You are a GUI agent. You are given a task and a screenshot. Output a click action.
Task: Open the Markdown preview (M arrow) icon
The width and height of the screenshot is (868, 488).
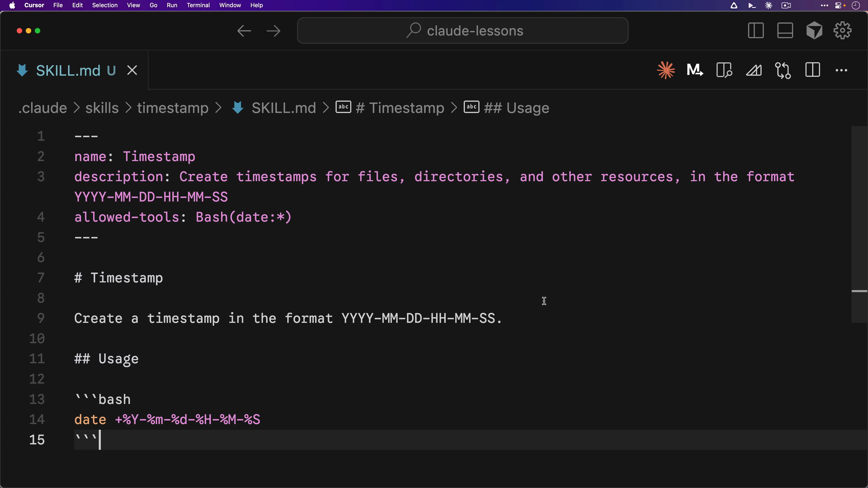[x=695, y=70]
